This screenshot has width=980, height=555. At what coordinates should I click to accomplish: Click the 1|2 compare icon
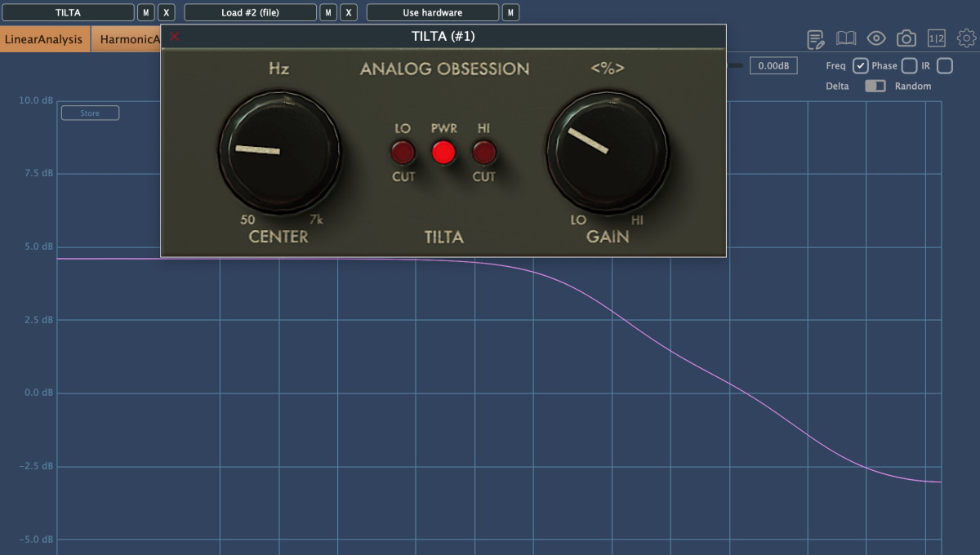click(937, 38)
